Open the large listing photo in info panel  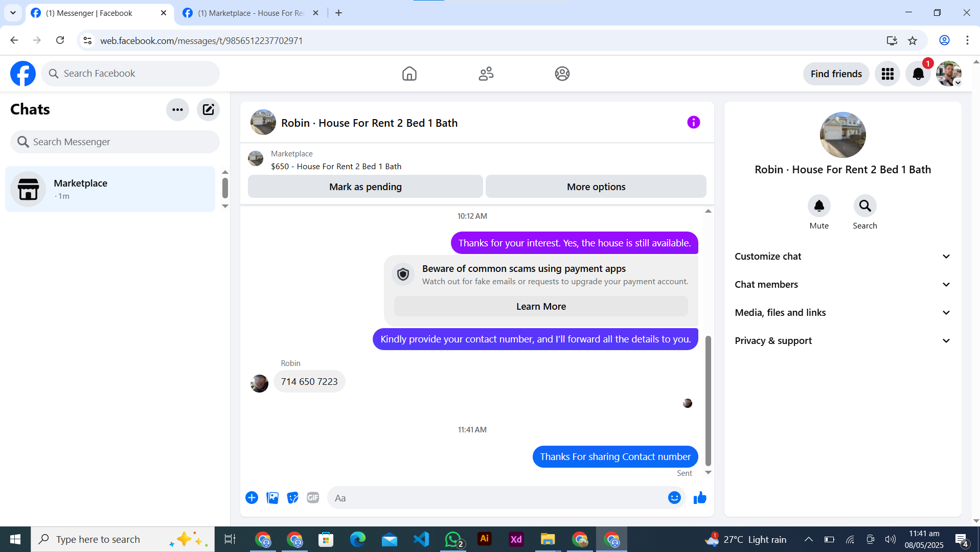(x=842, y=135)
